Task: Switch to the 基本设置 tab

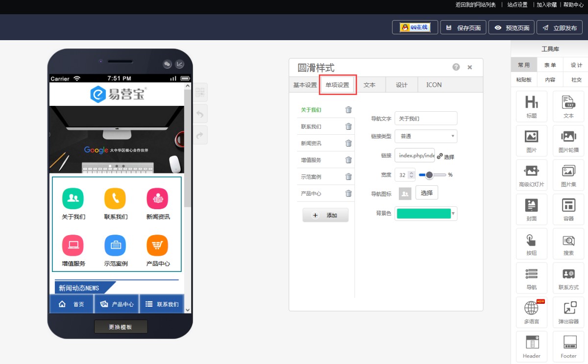Action: pyautogui.click(x=305, y=85)
